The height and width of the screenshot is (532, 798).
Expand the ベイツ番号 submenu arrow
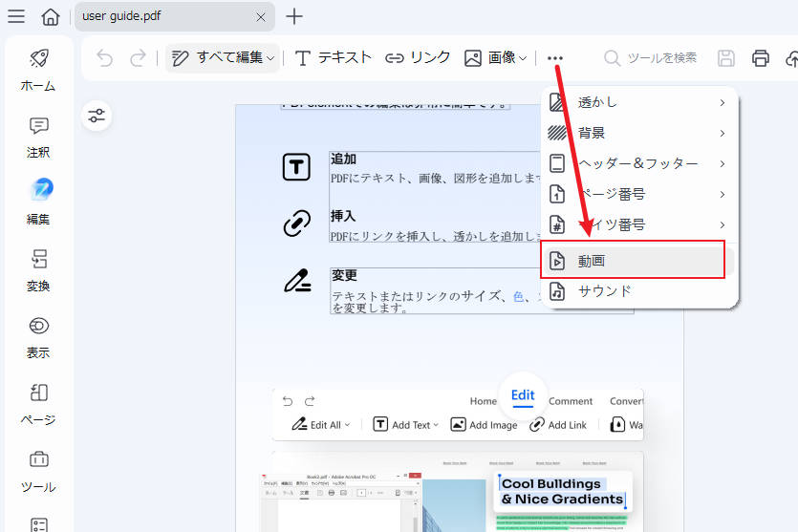tap(723, 224)
